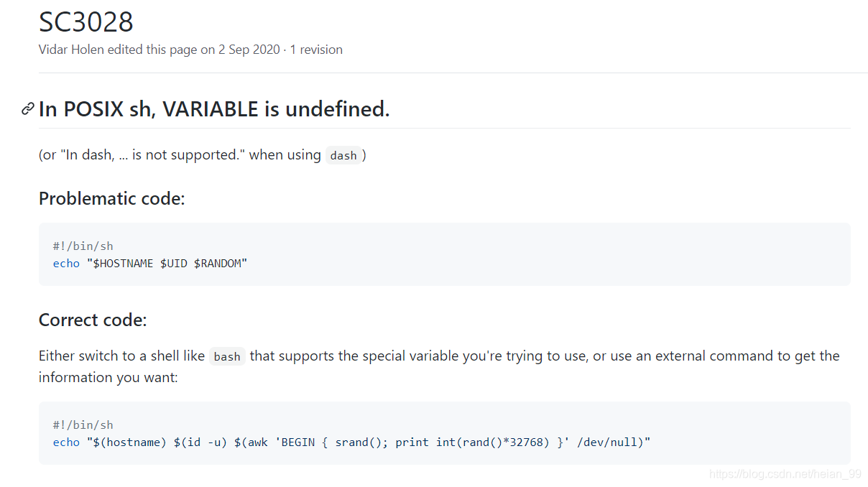Click the inline dash code label
868x487 pixels.
tap(343, 156)
